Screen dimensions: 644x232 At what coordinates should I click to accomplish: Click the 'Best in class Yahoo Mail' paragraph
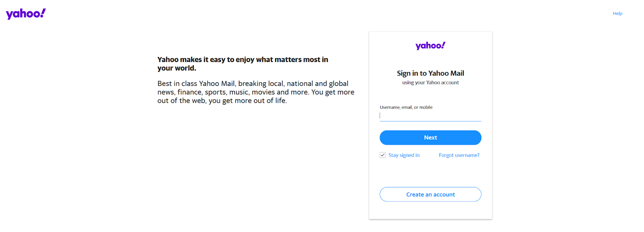[x=256, y=92]
